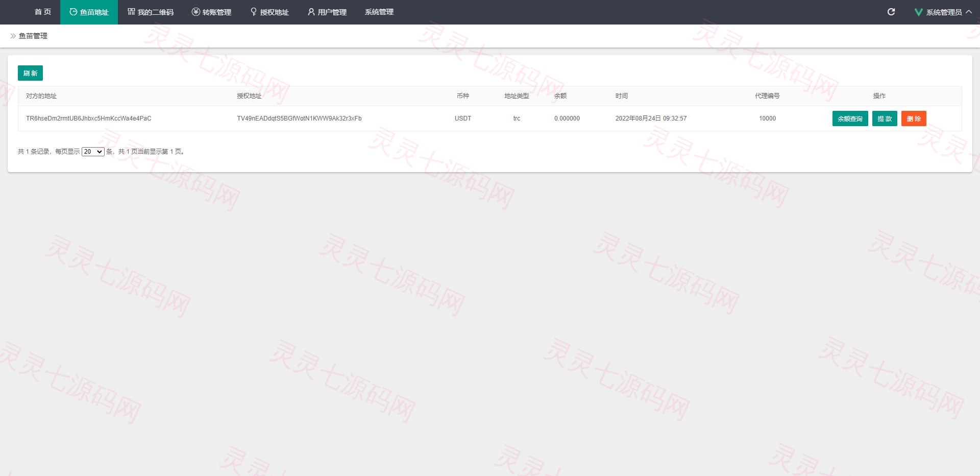This screenshot has height=476, width=980.
Task: Click authorized address TV49nEADdqtS5BGfWotN1KWW9Ak32r3xFb
Action: [x=299, y=118]
